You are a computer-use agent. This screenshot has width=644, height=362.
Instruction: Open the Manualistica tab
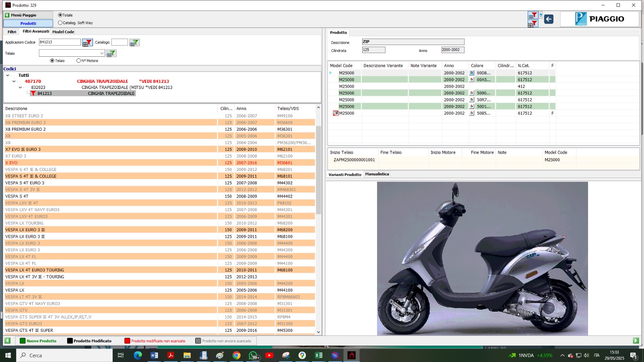[x=377, y=174]
